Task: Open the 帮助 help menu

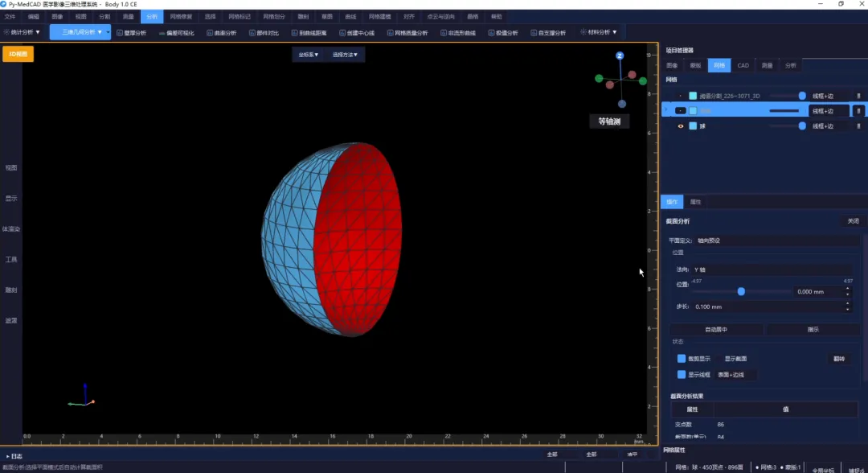Action: pos(496,17)
